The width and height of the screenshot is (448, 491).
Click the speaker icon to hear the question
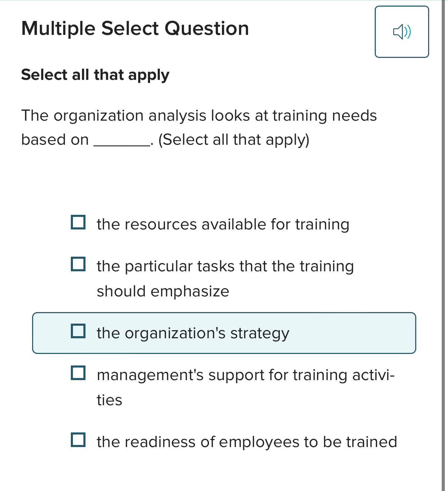(x=402, y=31)
